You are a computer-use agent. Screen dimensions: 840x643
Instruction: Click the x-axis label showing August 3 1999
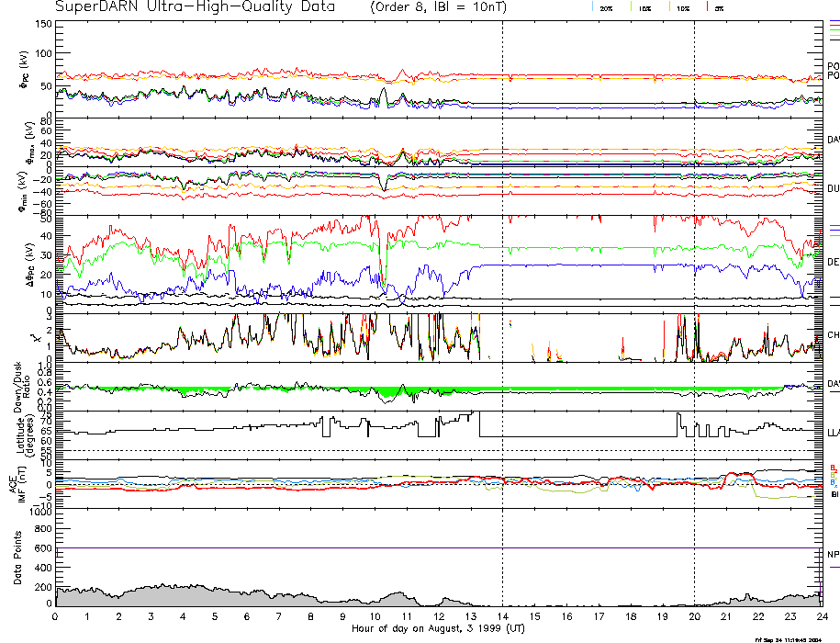pos(437,629)
